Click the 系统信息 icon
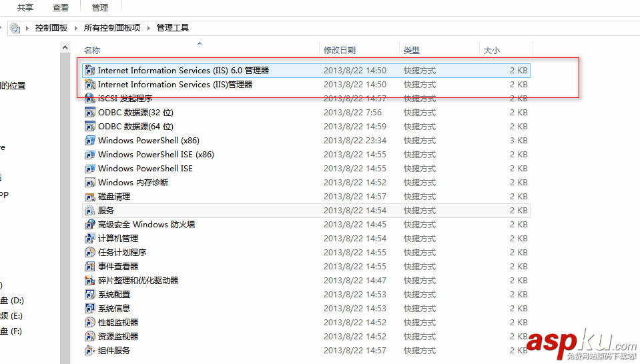The height and width of the screenshot is (364, 640). (x=90, y=309)
